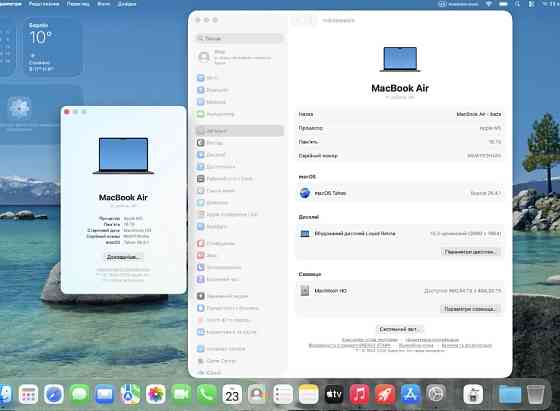Click the Процесор row in settings
Viewport: 560px width, 411px height.
click(400, 128)
